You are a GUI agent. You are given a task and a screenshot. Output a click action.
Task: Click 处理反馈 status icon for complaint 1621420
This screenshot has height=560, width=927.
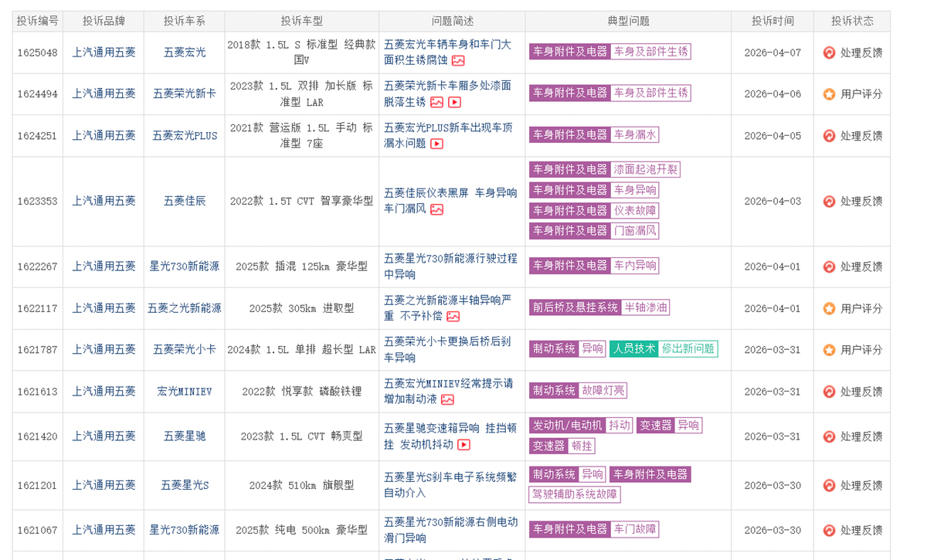[x=829, y=436]
